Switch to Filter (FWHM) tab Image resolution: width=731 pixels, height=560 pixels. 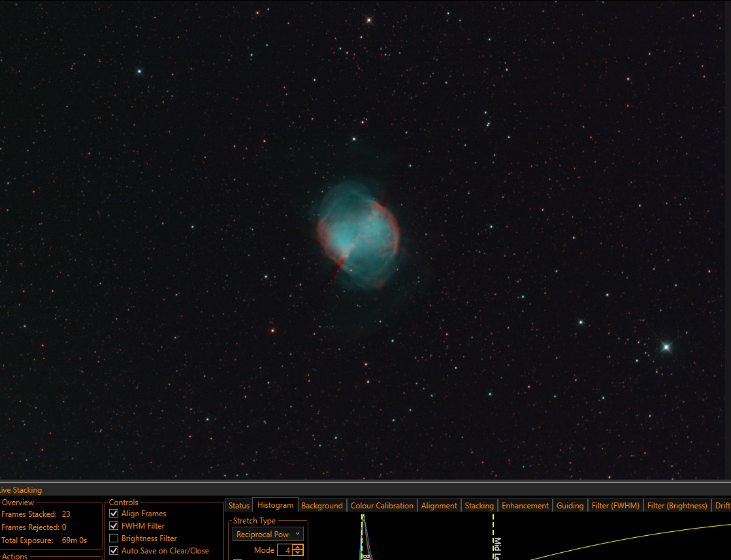coord(615,506)
